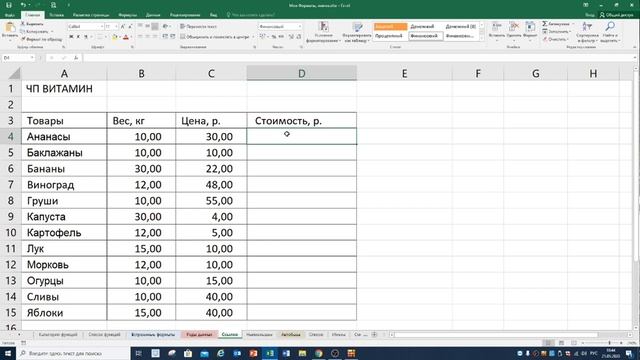This screenshot has width=640, height=360.
Task: Click the Name Box showing D4
Action: click(x=18, y=58)
